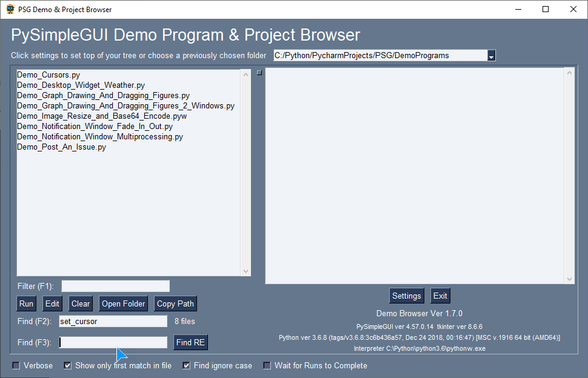Image resolution: width=588 pixels, height=378 pixels.
Task: Edit the selected demo file
Action: tap(52, 303)
